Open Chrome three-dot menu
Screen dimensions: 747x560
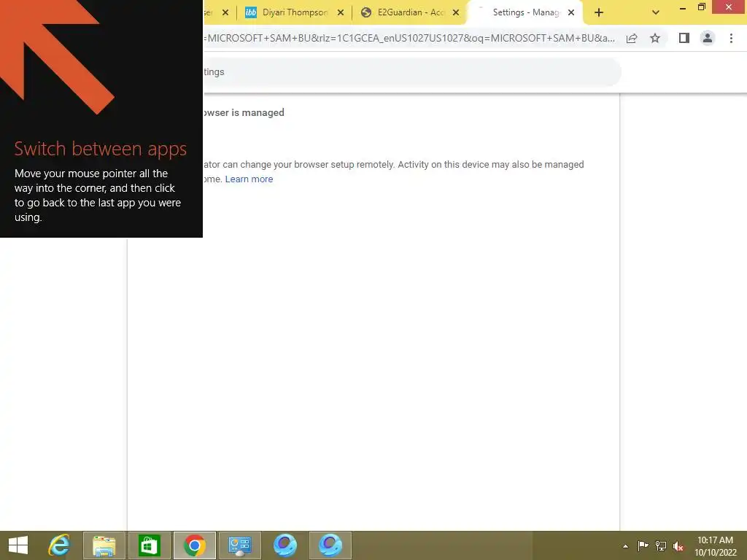(x=731, y=38)
